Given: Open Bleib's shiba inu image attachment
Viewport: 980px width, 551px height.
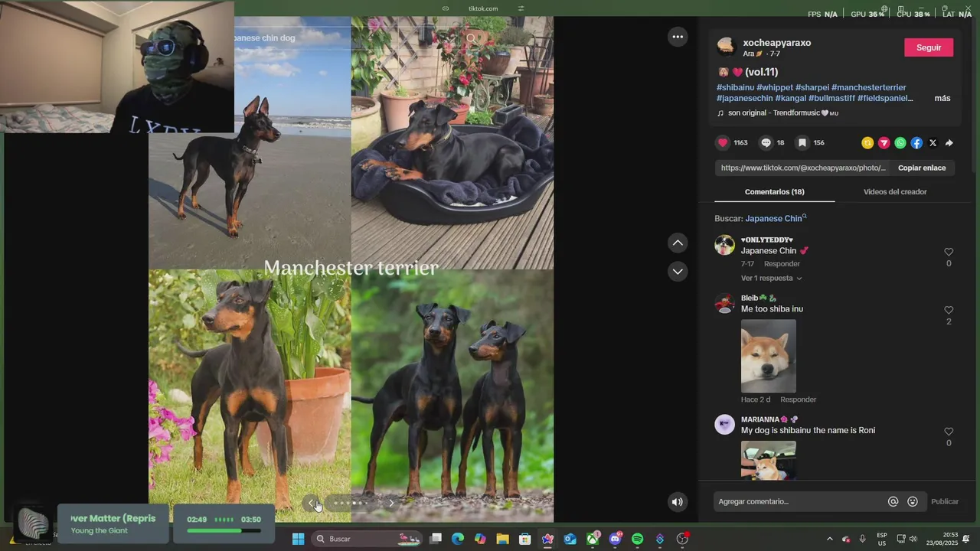Looking at the screenshot, I should (x=768, y=356).
